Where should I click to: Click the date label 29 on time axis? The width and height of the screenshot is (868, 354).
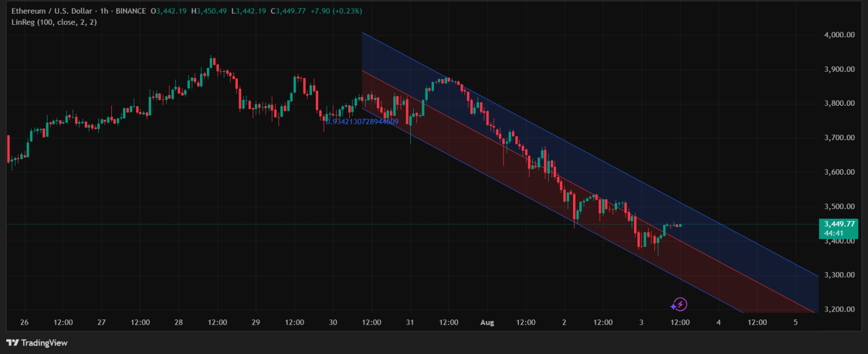256,323
